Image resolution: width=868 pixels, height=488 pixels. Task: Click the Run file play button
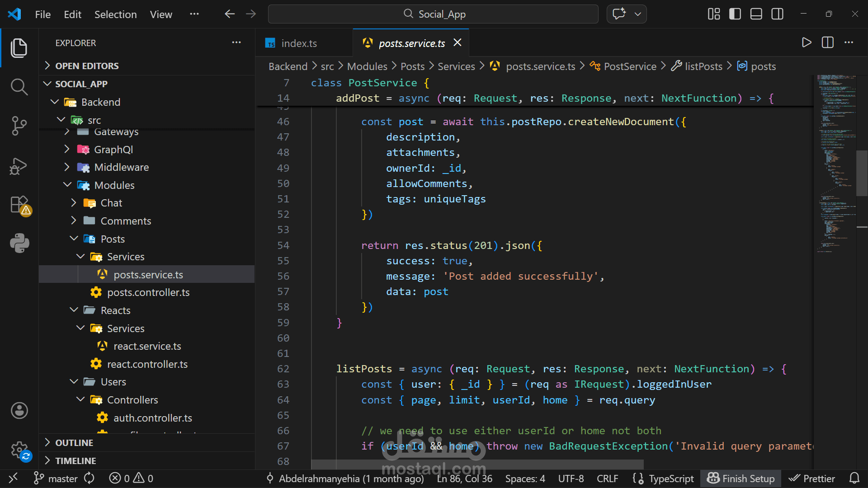click(x=806, y=43)
